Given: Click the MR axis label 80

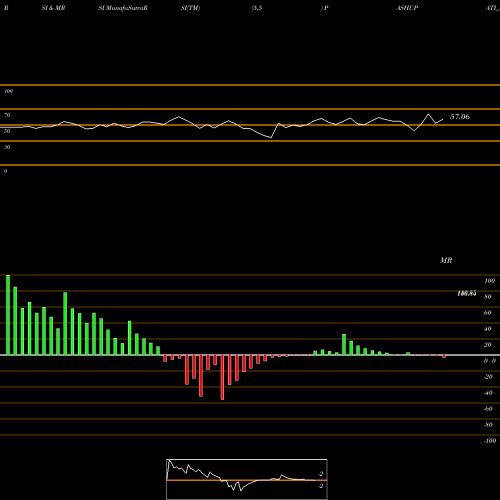Looking at the screenshot, I should [x=488, y=297].
